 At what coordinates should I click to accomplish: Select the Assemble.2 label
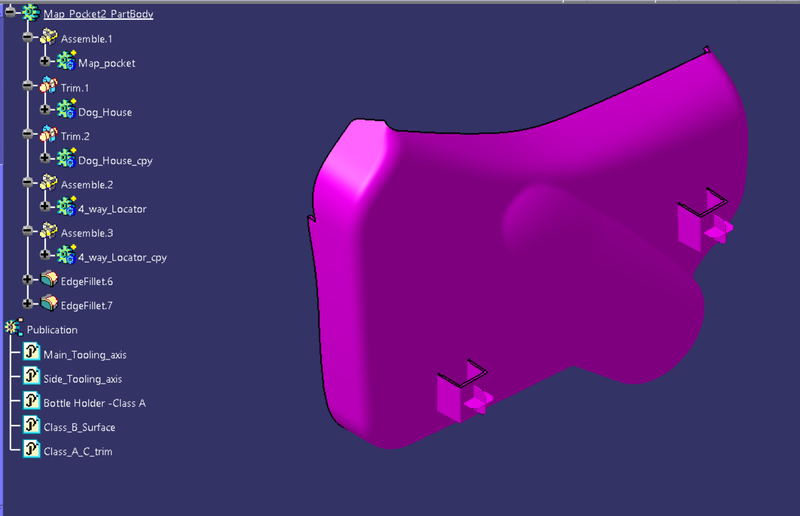[x=87, y=185]
